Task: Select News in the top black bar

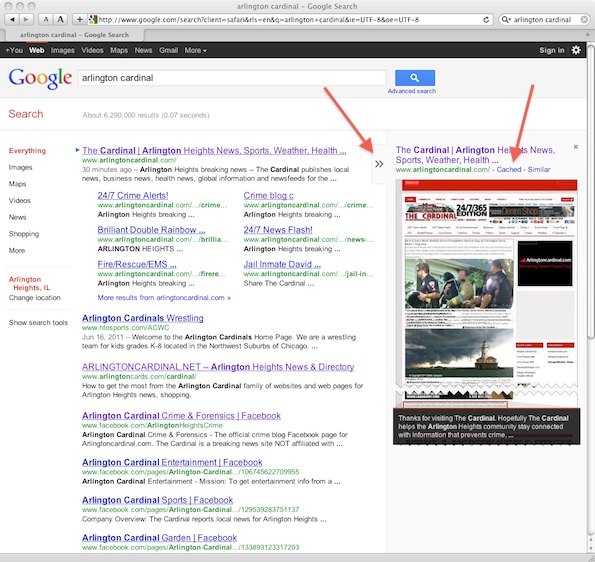Action: 143,50
